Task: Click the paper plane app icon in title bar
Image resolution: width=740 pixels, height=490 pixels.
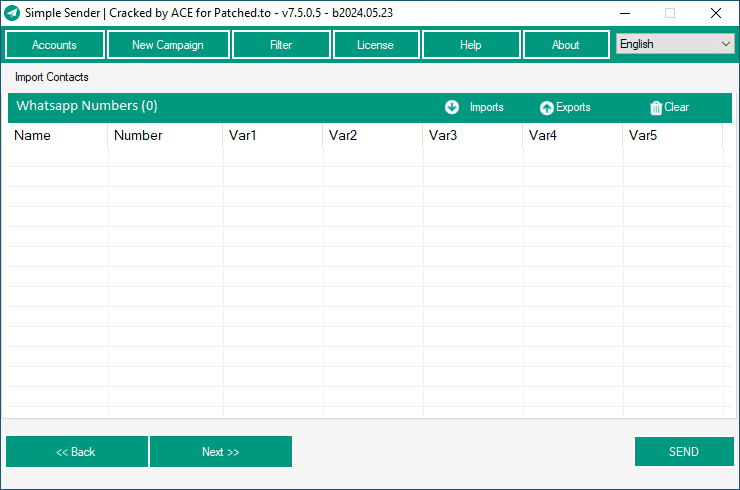Action: [x=12, y=14]
